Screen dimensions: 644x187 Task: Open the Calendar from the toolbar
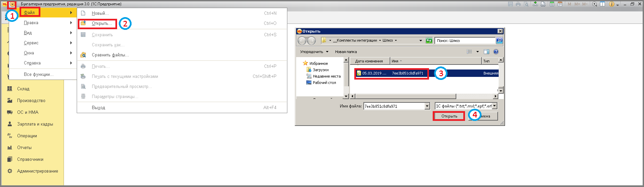pyautogui.click(x=560, y=4)
